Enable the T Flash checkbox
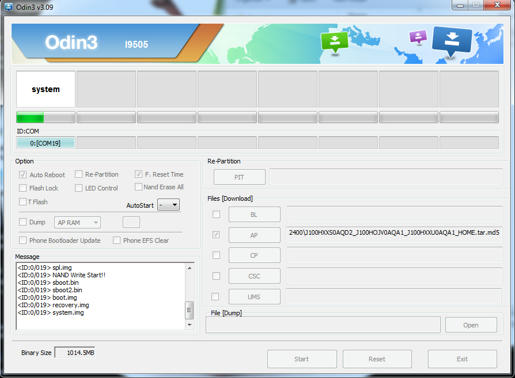Screen dimensions: 515x378 point(23,202)
